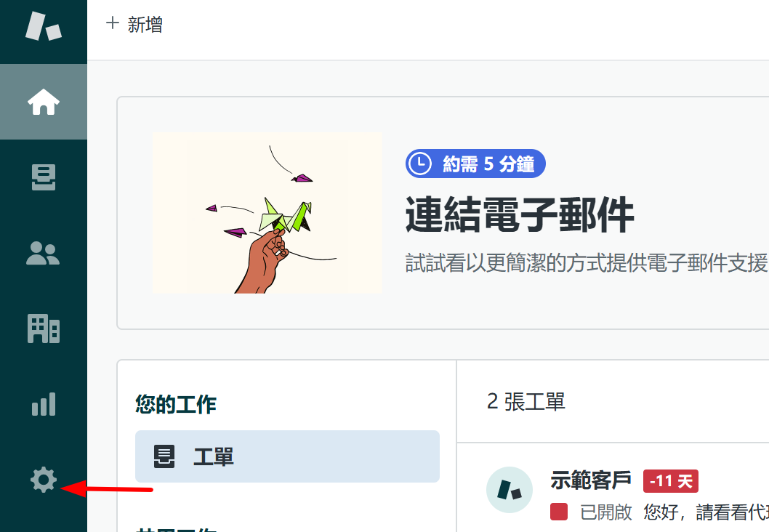769x532 pixels.
Task: Click the Zendesk logo in the sidebar
Action: (43, 26)
